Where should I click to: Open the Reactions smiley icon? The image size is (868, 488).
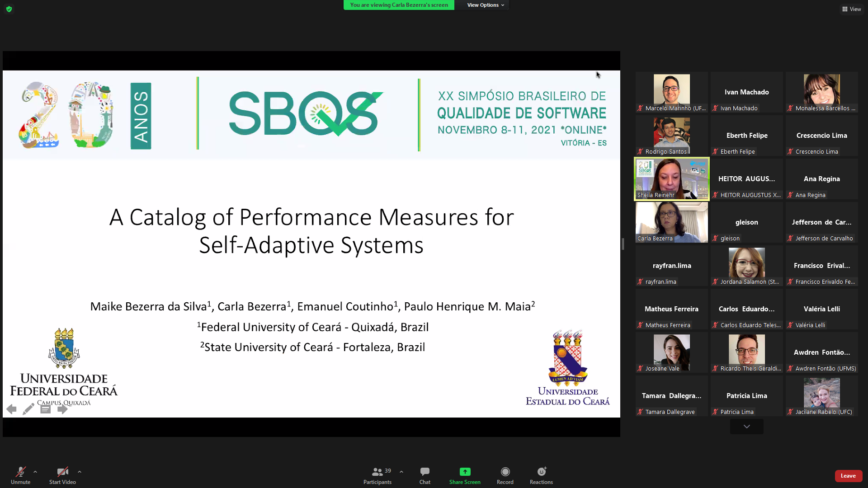click(x=541, y=472)
